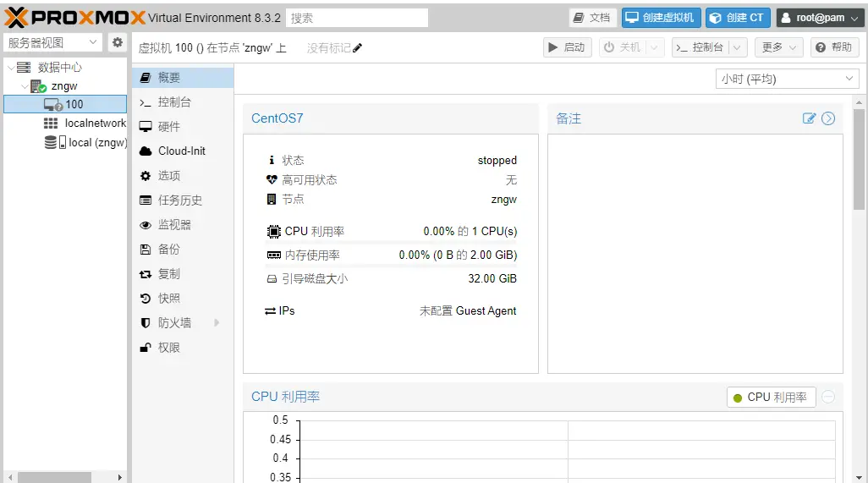Collapse the 备注 panel with arrow icon
The width and height of the screenshot is (868, 483).
(828, 118)
